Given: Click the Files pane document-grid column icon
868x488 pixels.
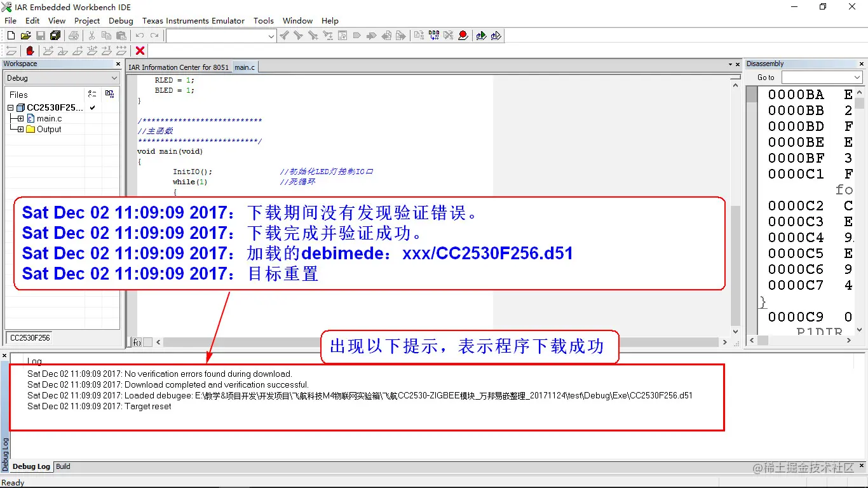Looking at the screenshot, I should [x=109, y=93].
